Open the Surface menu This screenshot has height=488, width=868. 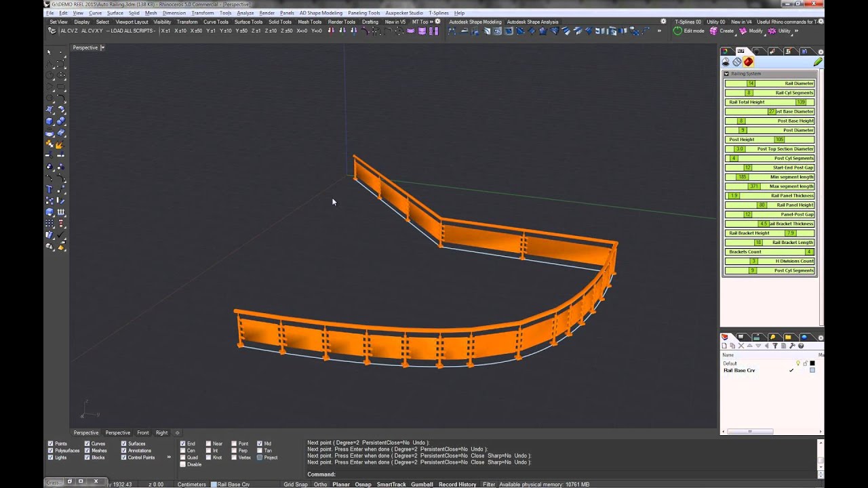115,13
